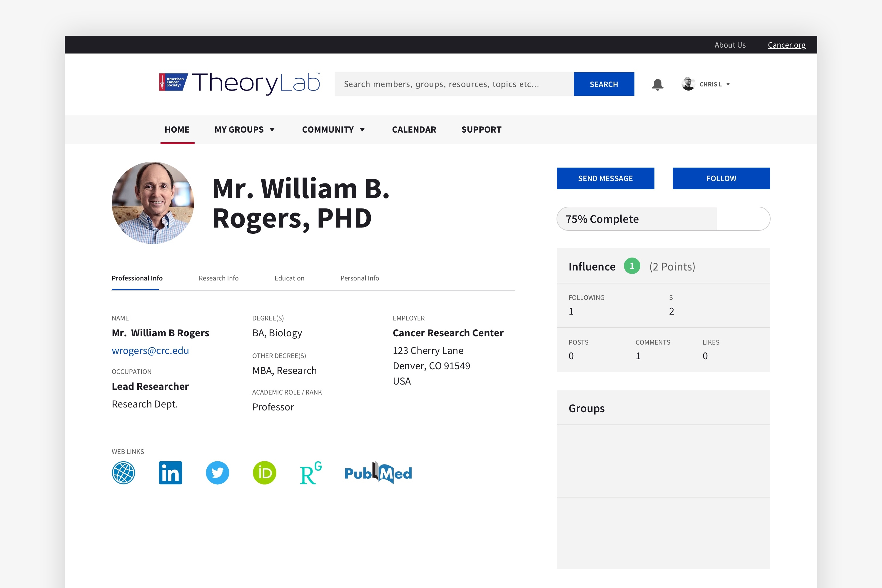This screenshot has width=882, height=588.
Task: Open the Twitter web link
Action: pyautogui.click(x=218, y=472)
